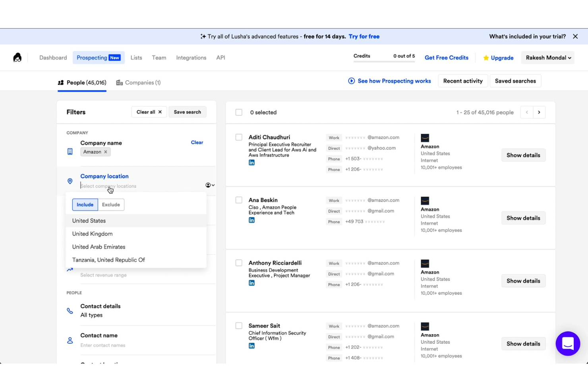588x392 pixels.
Task: Show details for Aditi Chaudhuri
Action: click(x=523, y=155)
